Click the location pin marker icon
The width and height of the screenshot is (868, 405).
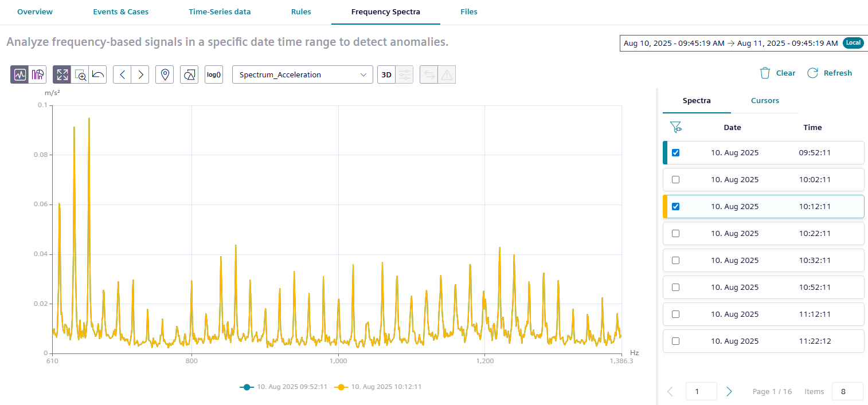coord(165,74)
